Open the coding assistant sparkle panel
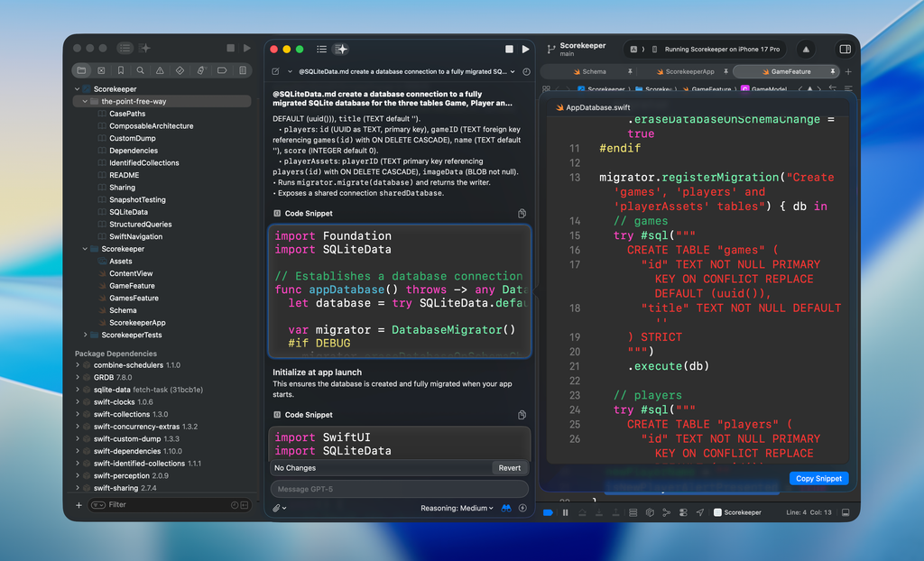 [341, 49]
